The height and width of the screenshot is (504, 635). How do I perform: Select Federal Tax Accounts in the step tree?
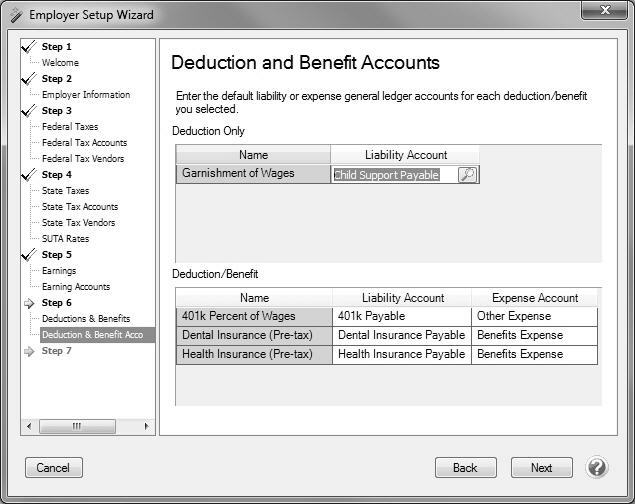pos(84,143)
